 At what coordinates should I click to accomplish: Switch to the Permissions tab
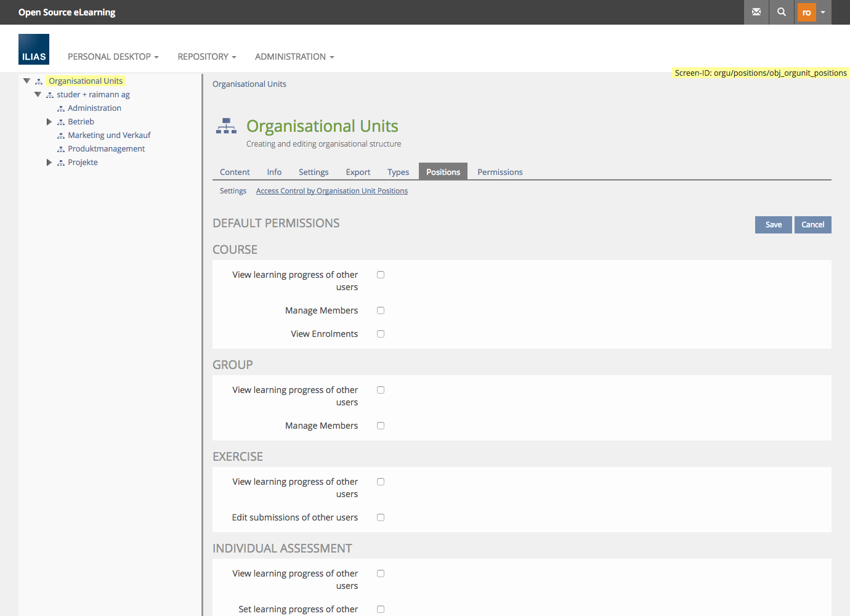pos(500,172)
